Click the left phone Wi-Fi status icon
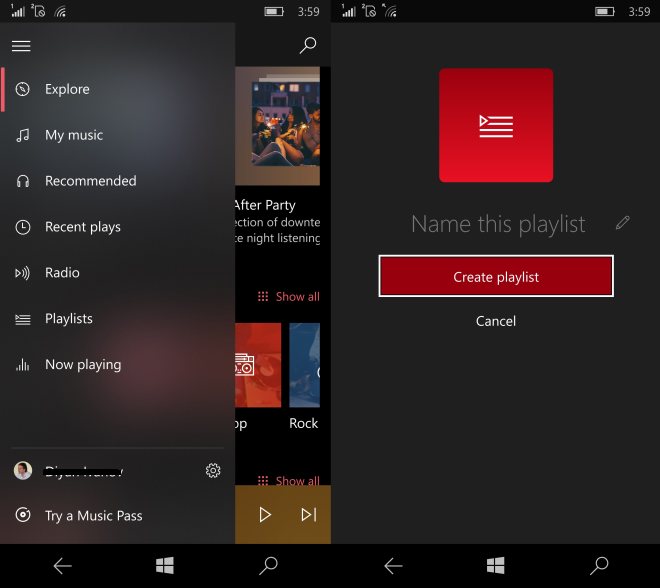This screenshot has height=588, width=660. [x=60, y=12]
